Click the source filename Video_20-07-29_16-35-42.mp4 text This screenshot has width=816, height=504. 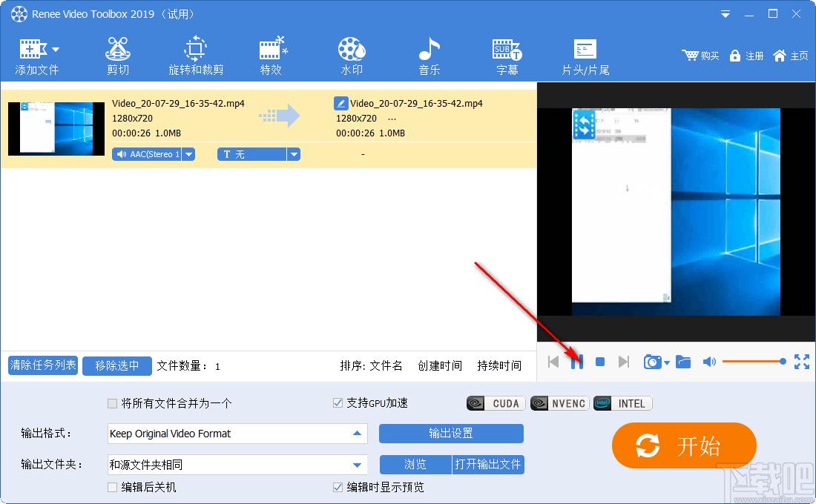click(178, 104)
